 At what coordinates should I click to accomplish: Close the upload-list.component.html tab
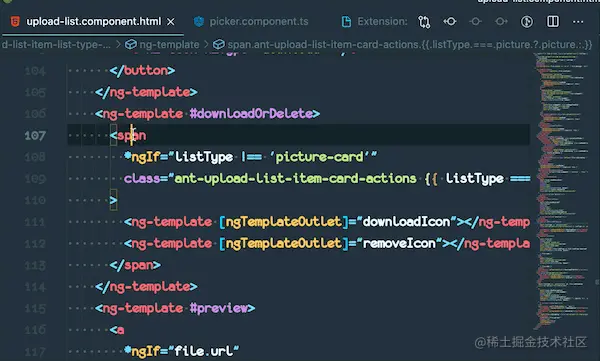click(171, 22)
